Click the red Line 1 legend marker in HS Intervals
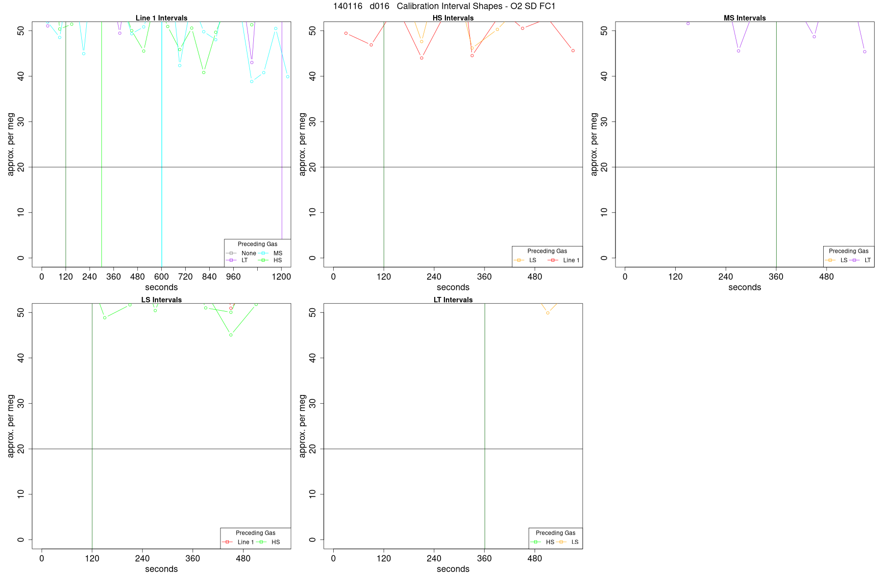Screen dimensions: 882x588 coord(553,260)
